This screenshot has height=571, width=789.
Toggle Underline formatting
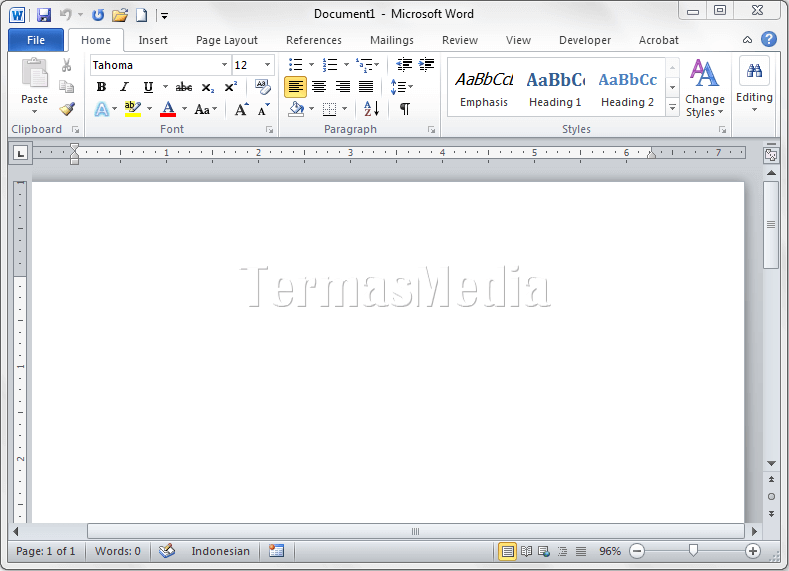click(x=148, y=87)
